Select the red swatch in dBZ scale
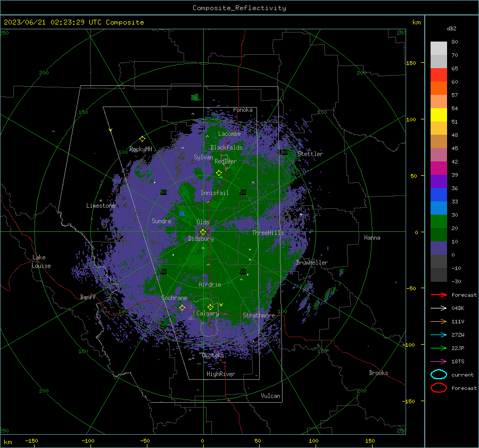This screenshot has width=479, height=448. pos(439,75)
